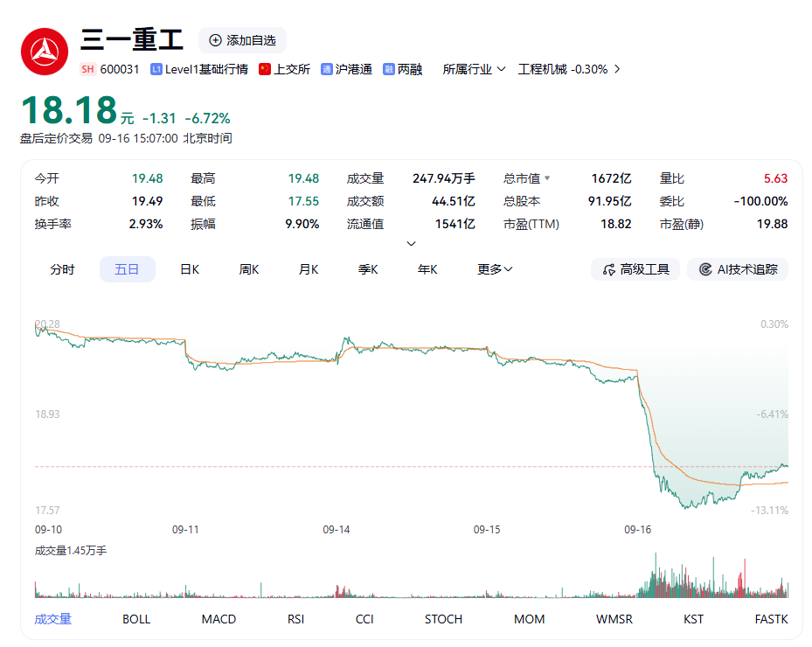This screenshot has width=812, height=647.
Task: Select the 周K chart tab
Action: coord(249,269)
